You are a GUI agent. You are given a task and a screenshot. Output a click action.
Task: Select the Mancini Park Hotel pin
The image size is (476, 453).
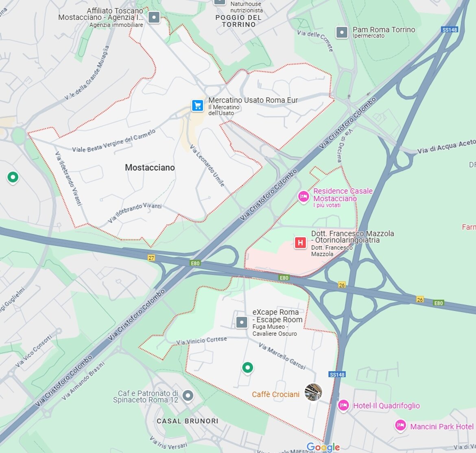click(x=400, y=425)
